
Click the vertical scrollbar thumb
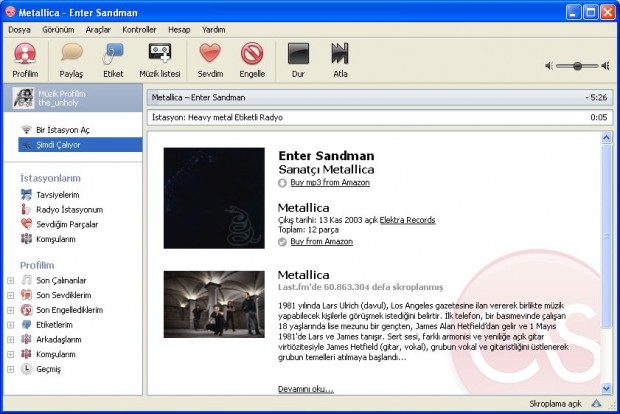pos(606,236)
